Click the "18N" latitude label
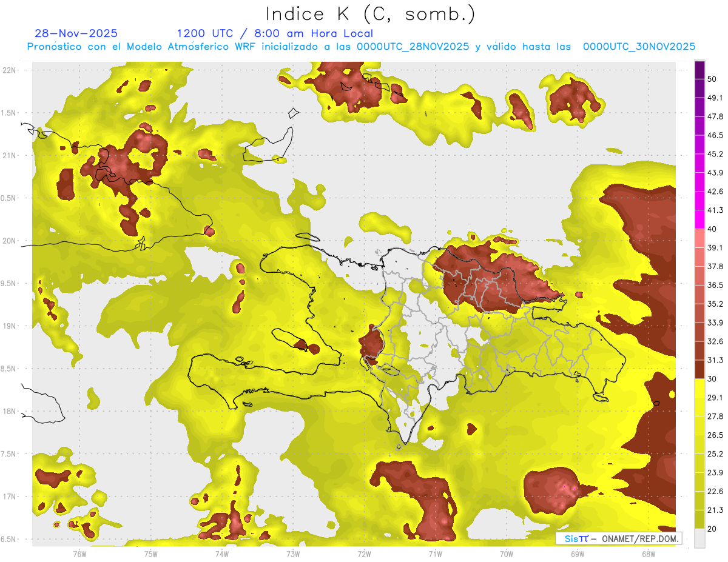Image resolution: width=728 pixels, height=562 pixels. [x=9, y=412]
